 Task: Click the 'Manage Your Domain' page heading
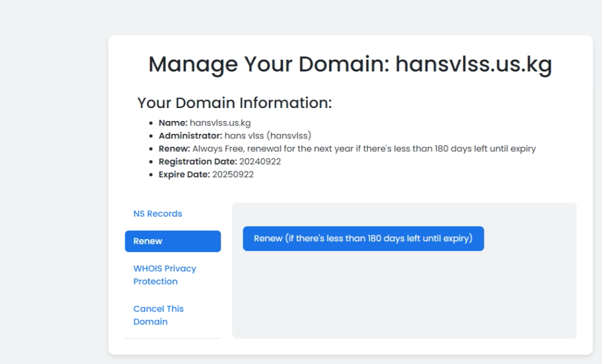click(x=269, y=65)
